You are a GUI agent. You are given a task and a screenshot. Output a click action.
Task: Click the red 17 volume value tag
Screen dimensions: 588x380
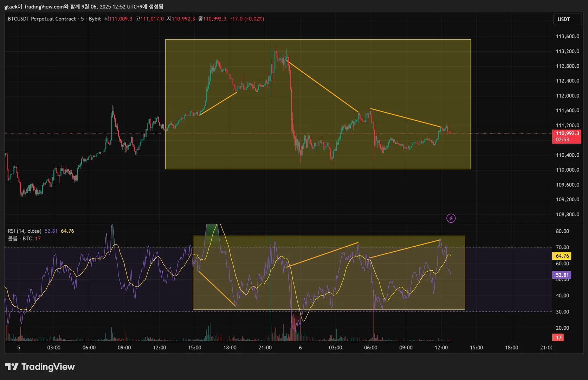558,337
